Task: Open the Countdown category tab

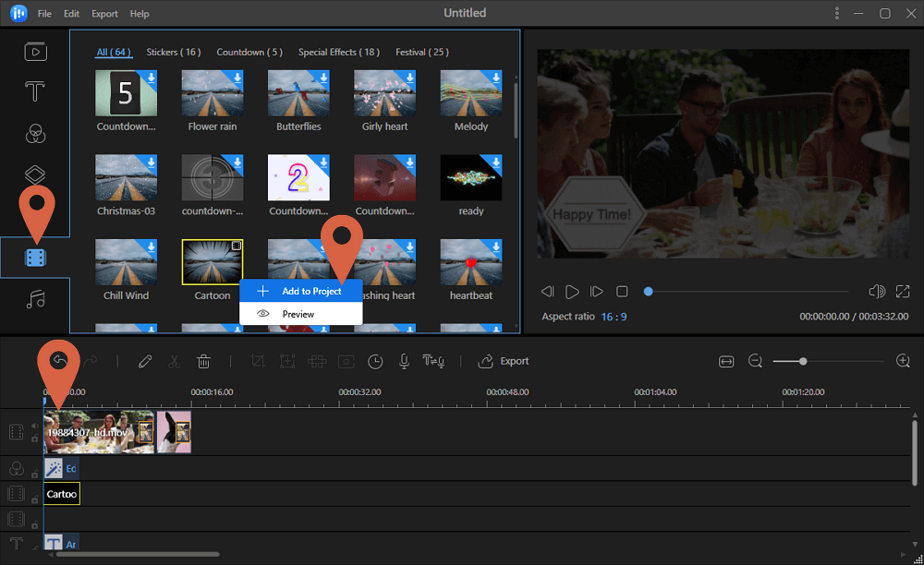Action: pos(249,52)
